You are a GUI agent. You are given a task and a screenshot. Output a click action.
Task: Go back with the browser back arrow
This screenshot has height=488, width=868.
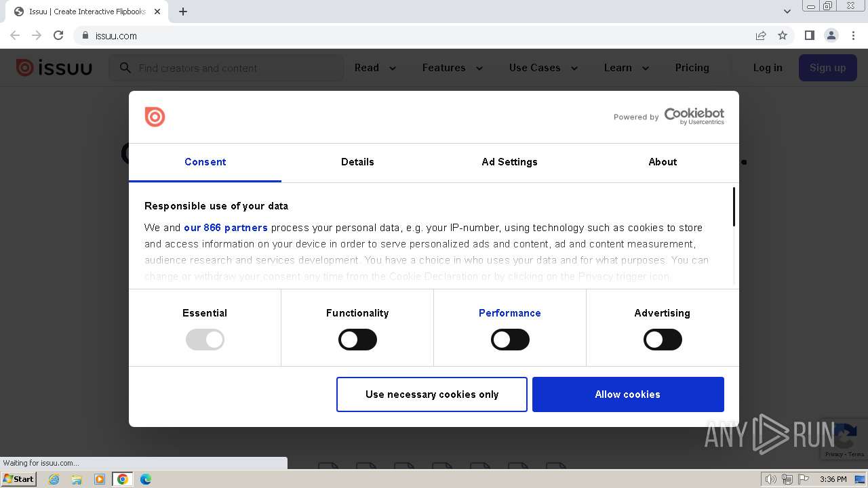coord(15,35)
